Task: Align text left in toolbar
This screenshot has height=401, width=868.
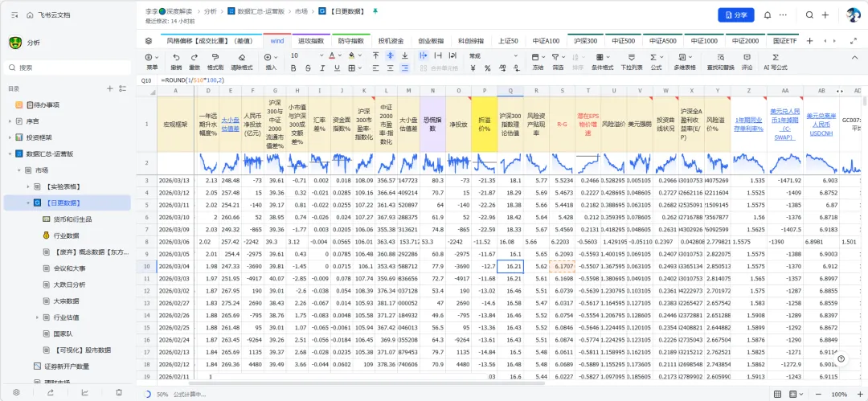Action: pos(376,68)
